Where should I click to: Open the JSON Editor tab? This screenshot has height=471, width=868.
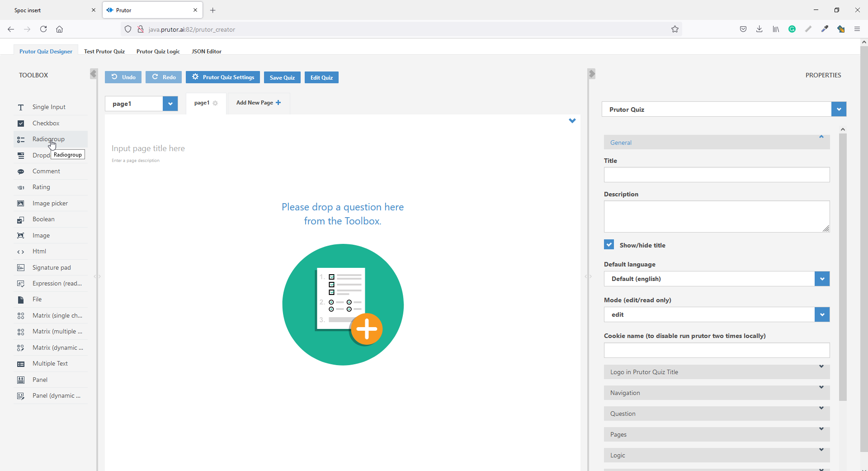tap(207, 51)
